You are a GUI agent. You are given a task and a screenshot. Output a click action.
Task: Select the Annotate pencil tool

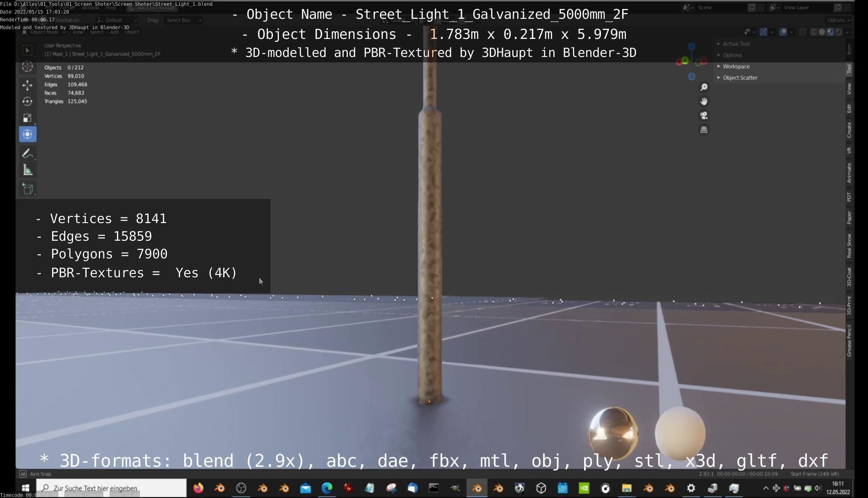click(27, 153)
